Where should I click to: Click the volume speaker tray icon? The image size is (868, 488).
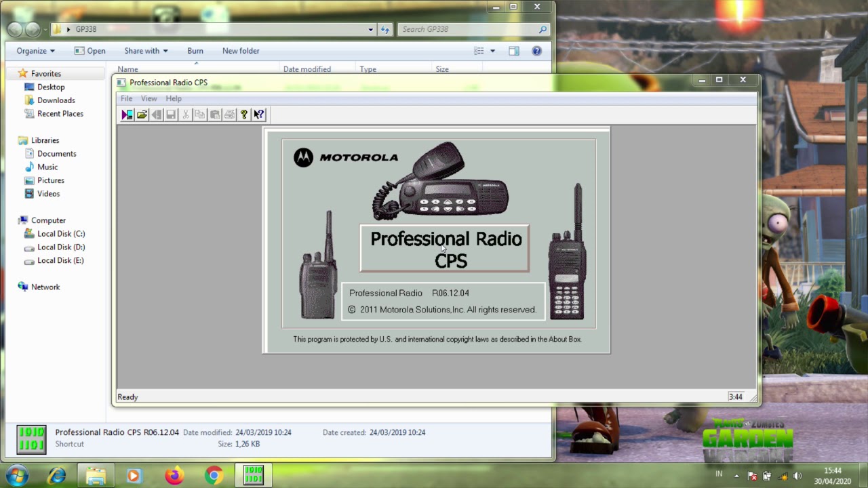point(798,476)
